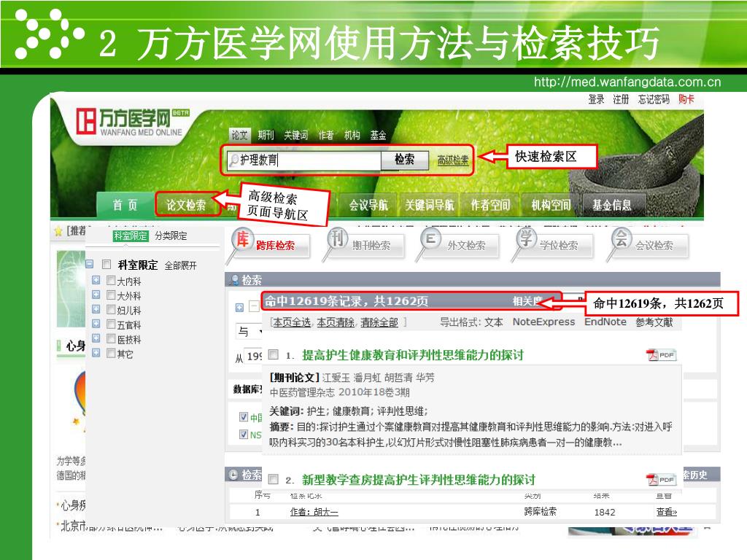The image size is (747, 560).
Task: Click the 检索 search button
Action: coord(405,160)
